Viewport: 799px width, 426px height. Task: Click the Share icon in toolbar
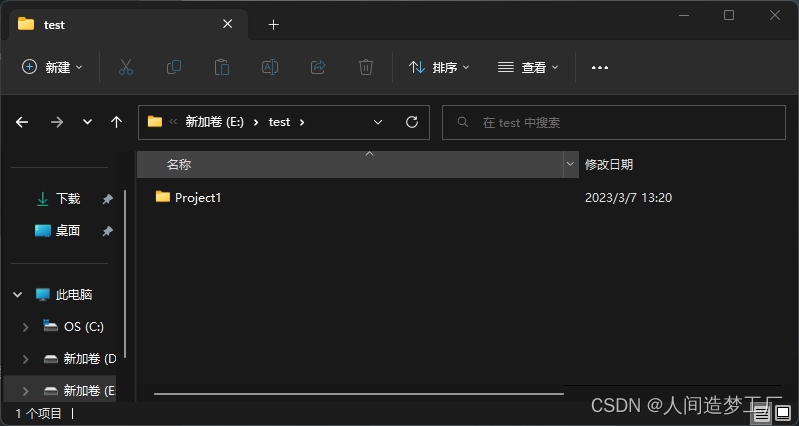pyautogui.click(x=318, y=67)
